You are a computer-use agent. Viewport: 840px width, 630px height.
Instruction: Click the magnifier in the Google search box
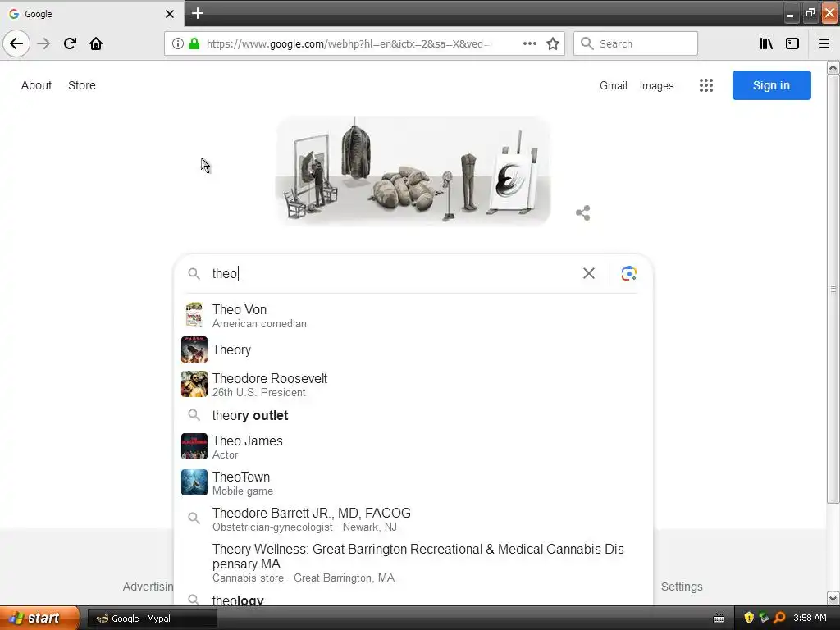coord(194,274)
